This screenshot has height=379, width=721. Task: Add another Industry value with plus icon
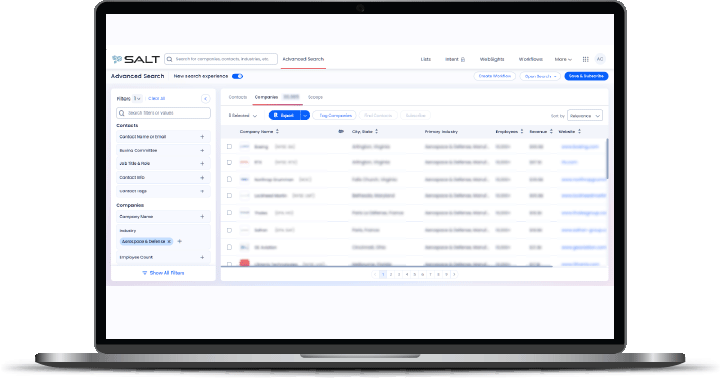180,241
